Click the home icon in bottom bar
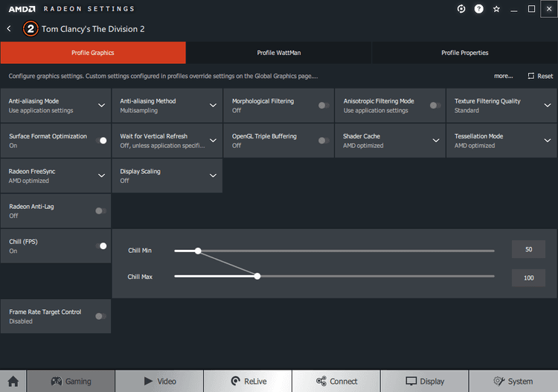Screen dimensions: 558x392 [13, 381]
